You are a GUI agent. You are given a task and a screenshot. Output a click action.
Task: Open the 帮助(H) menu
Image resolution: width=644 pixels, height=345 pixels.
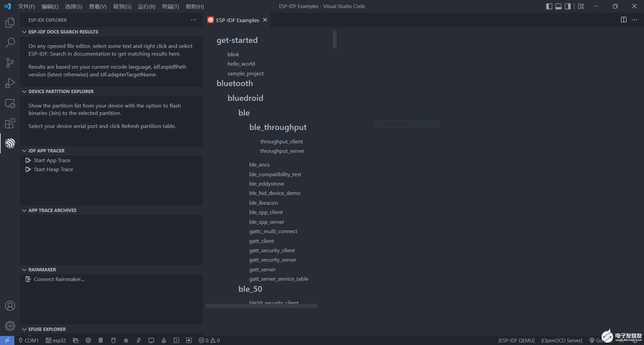[195, 6]
